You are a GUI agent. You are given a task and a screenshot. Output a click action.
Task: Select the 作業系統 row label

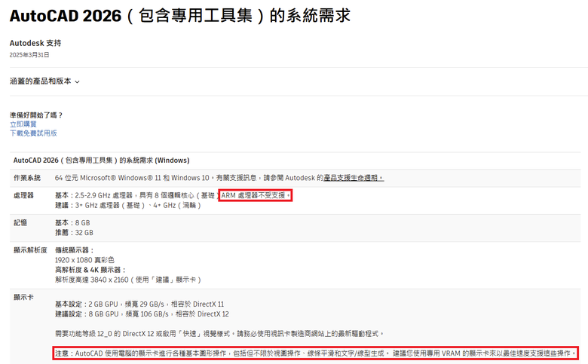tap(27, 178)
